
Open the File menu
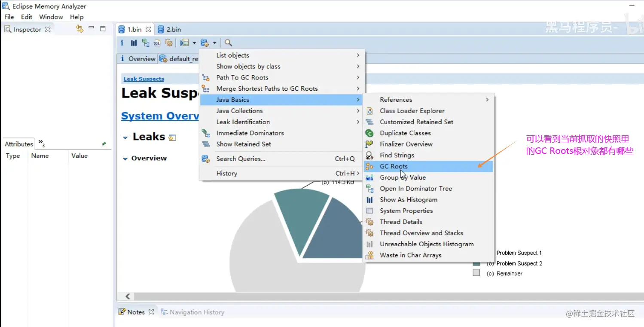pos(9,17)
